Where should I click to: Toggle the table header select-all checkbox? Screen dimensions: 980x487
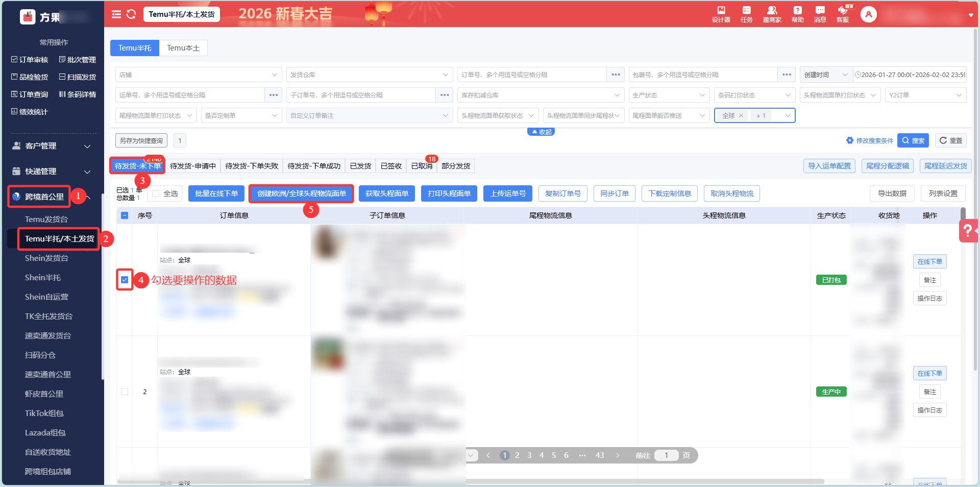(x=125, y=215)
